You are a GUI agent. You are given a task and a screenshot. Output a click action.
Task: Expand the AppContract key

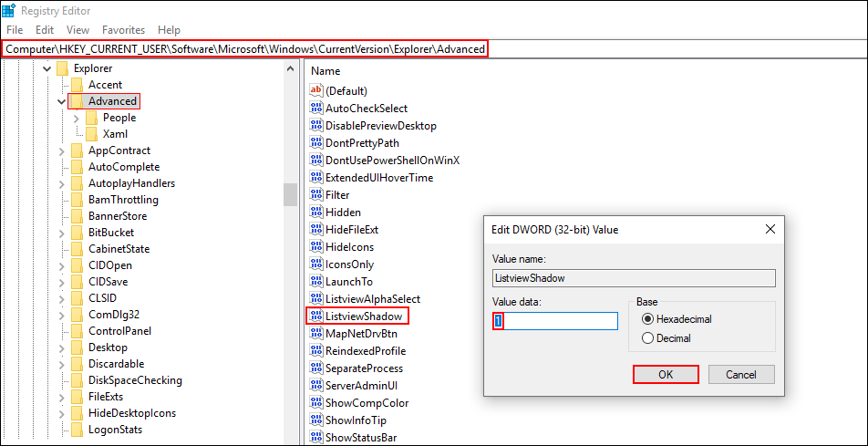tap(61, 150)
